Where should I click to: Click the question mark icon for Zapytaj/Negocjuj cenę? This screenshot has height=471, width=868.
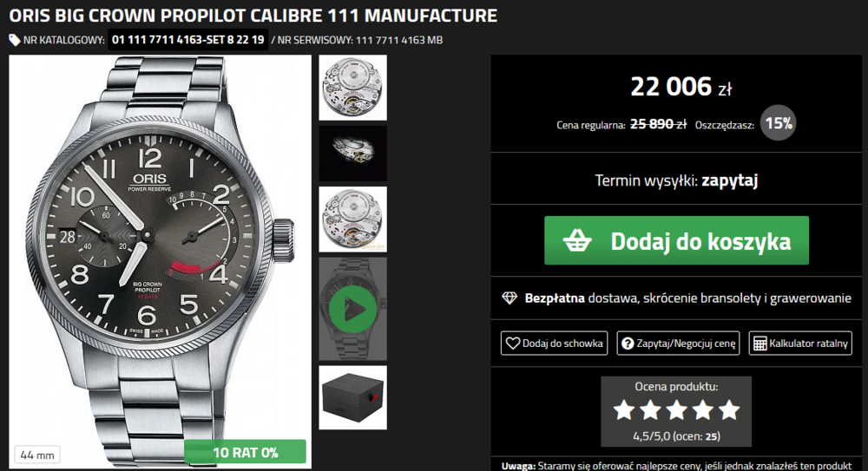[x=627, y=343]
